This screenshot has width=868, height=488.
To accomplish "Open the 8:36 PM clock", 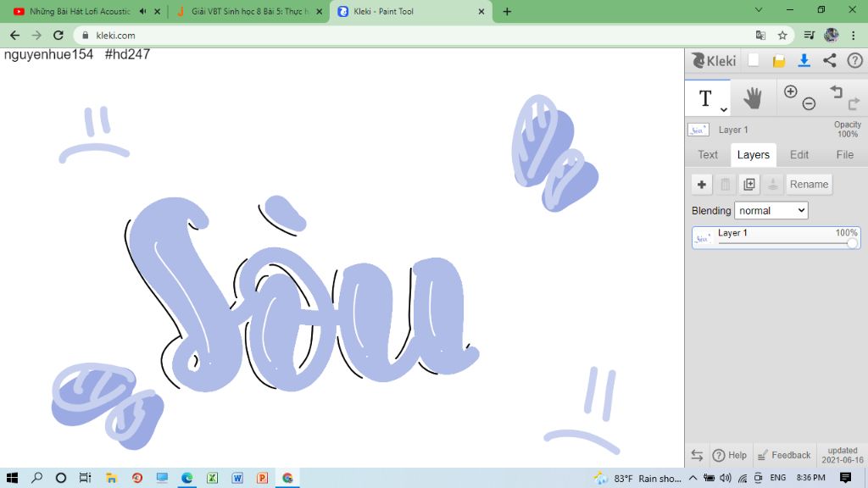I will click(810, 478).
